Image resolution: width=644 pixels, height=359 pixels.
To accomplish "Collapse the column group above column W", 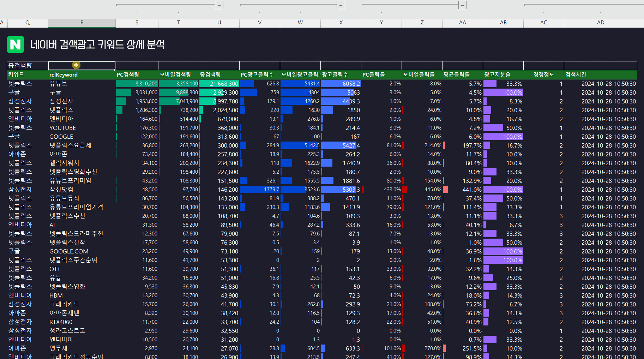I will click(x=341, y=5).
